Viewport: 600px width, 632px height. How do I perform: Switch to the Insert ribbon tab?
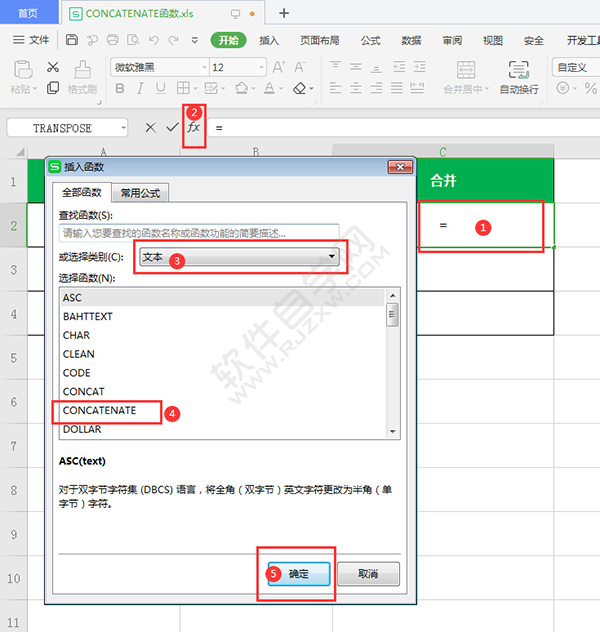[269, 40]
